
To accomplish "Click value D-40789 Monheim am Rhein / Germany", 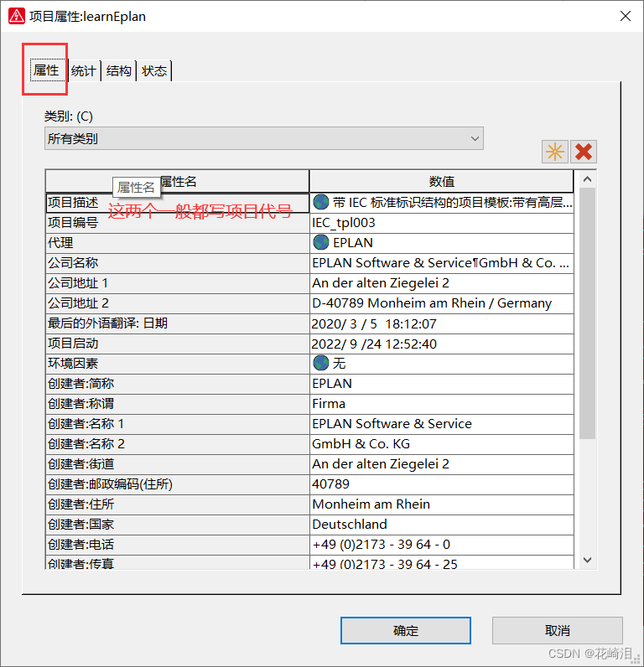I will (441, 302).
